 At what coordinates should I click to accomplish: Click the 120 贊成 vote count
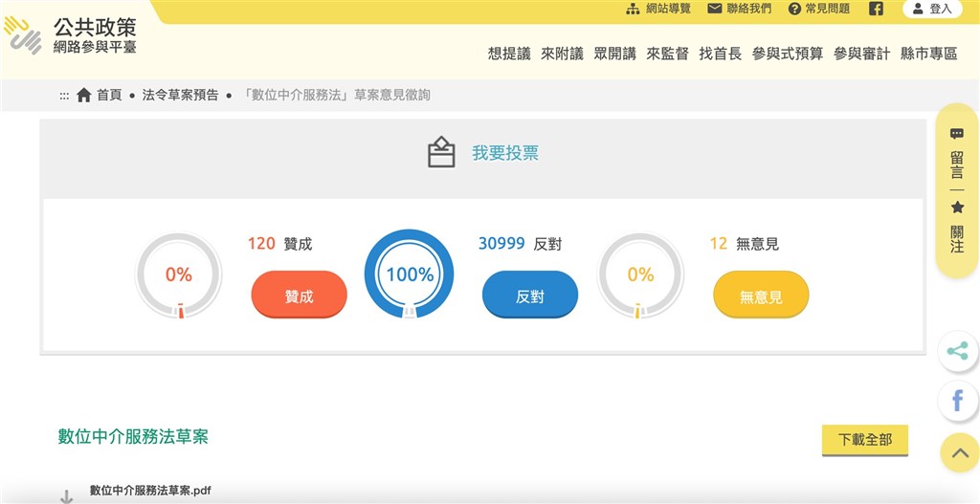(279, 244)
